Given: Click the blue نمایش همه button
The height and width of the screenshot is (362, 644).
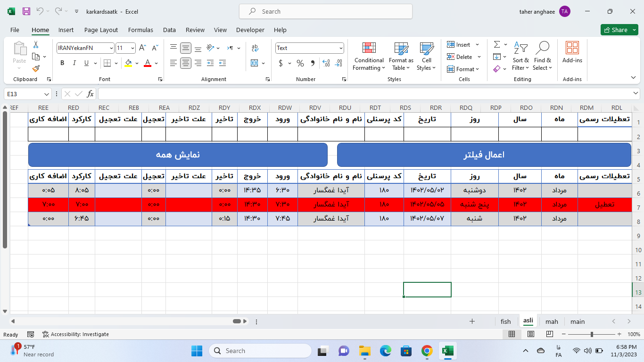Looking at the screenshot, I should [178, 155].
